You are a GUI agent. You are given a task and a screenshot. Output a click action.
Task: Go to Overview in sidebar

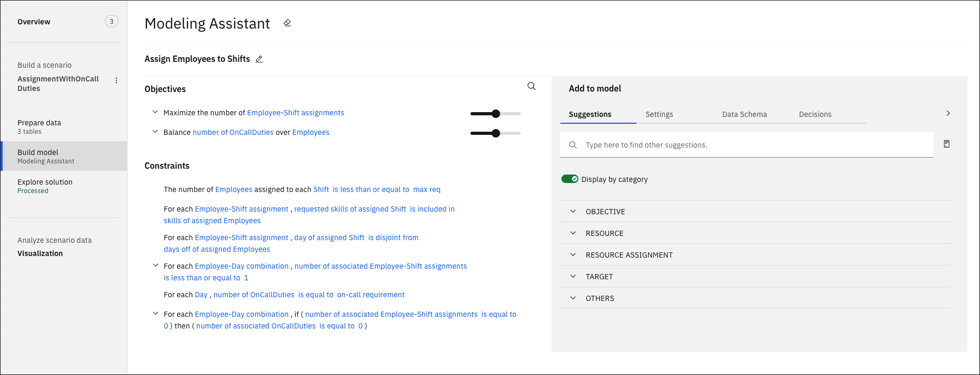coord(34,22)
